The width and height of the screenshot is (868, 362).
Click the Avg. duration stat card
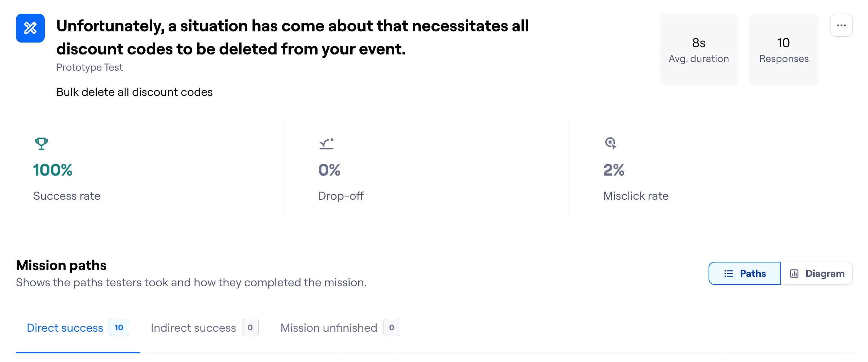pyautogui.click(x=698, y=50)
